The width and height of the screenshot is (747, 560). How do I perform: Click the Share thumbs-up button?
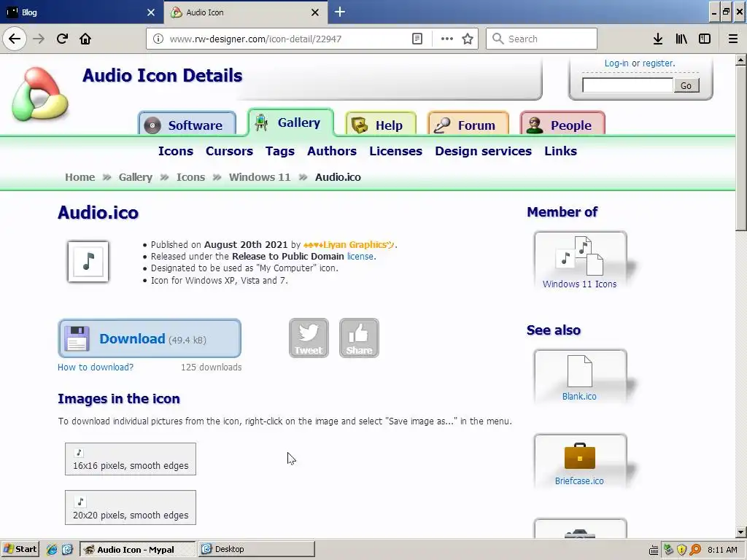(x=359, y=338)
